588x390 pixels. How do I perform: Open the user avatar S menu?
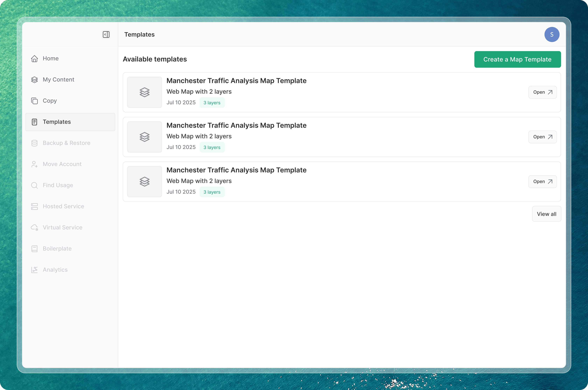coord(551,35)
